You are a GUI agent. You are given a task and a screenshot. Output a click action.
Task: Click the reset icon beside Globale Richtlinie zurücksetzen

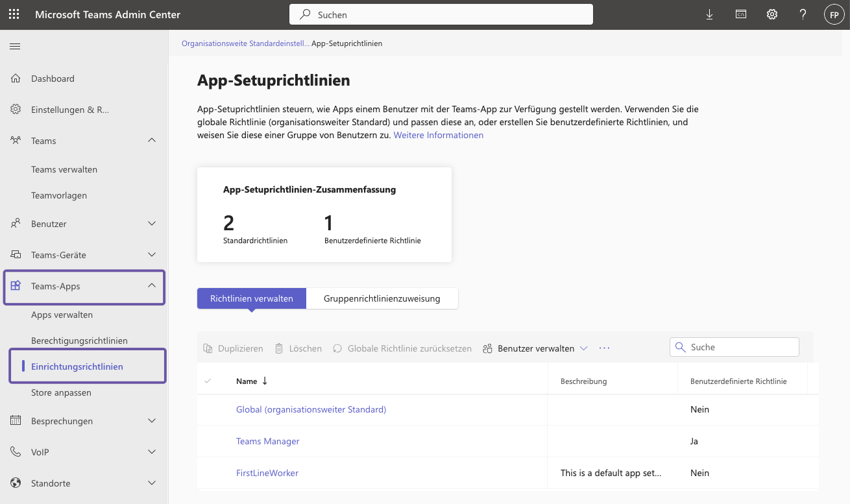pos(337,348)
